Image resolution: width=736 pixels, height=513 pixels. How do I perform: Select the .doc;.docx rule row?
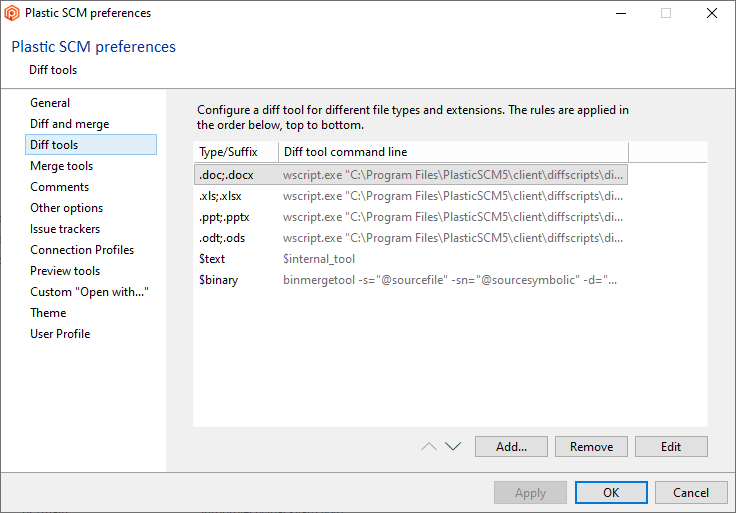pos(411,175)
